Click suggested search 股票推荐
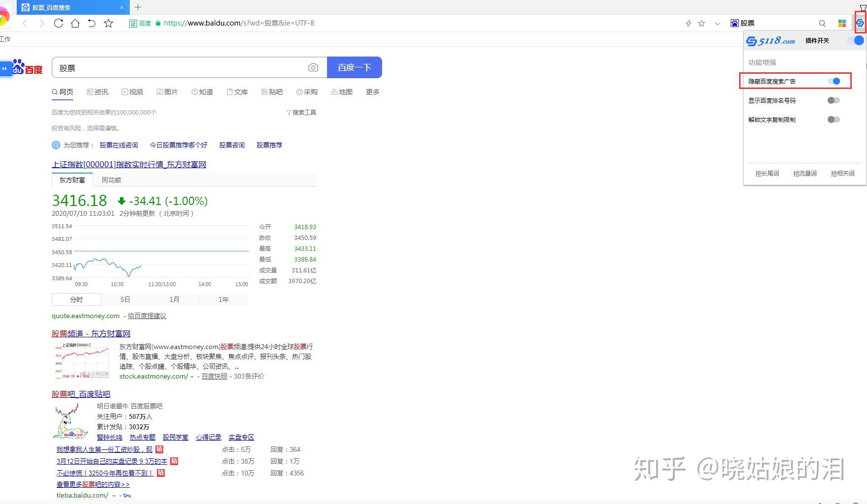 tap(269, 145)
